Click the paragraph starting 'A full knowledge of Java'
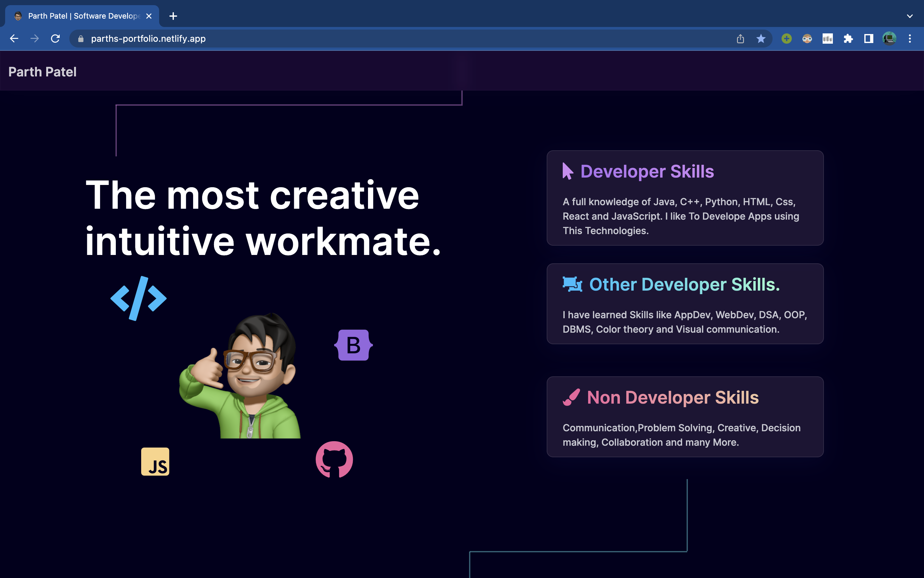This screenshot has height=578, width=924. (681, 216)
